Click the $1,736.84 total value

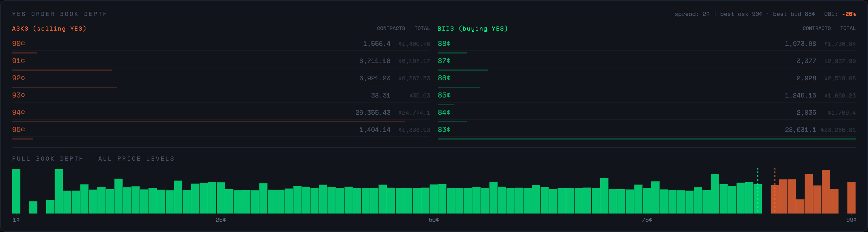(x=840, y=44)
